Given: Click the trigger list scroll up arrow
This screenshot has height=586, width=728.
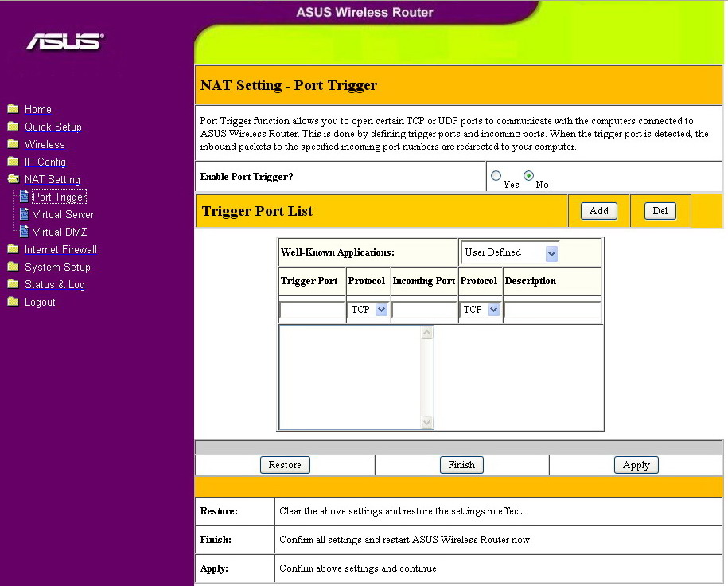Looking at the screenshot, I should [426, 332].
